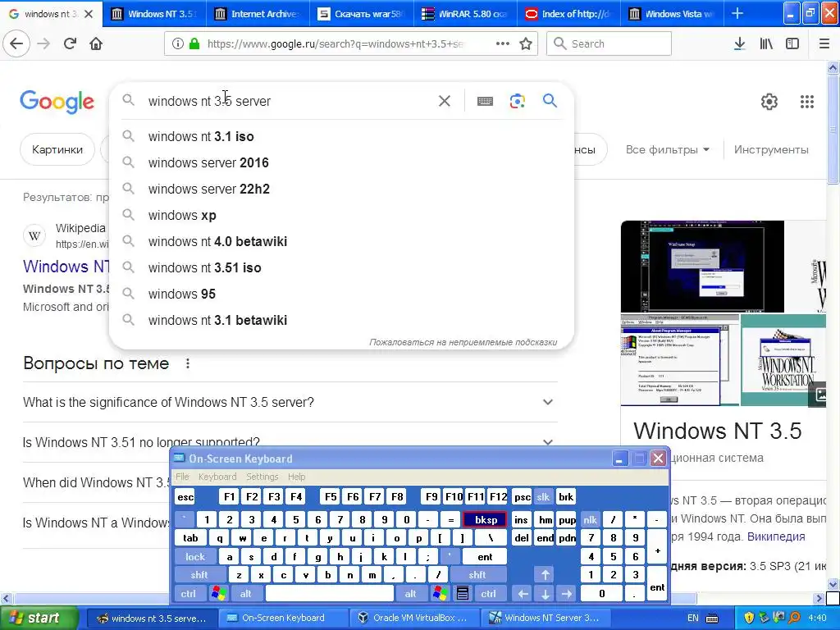
Task: Click the vertical page scrollbar thumb
Action: pyautogui.click(x=833, y=130)
